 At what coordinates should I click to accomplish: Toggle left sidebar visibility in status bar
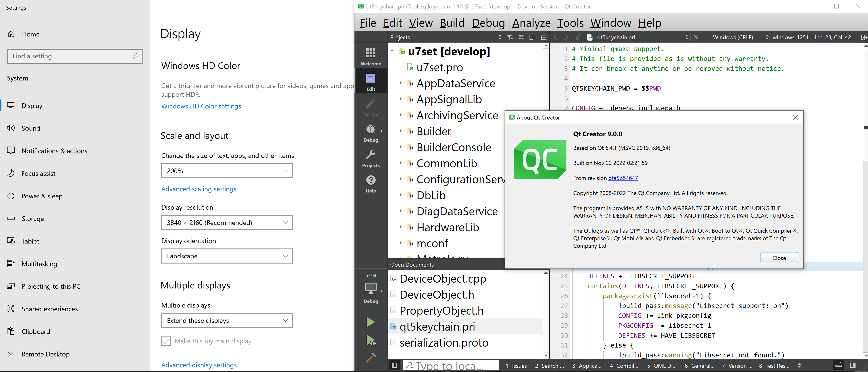[x=394, y=365]
